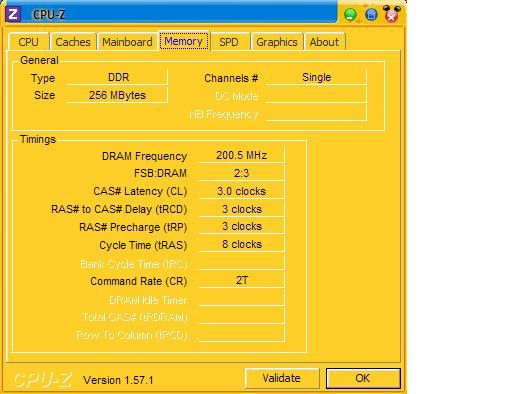The height and width of the screenshot is (394, 512).
Task: Click the RAS# Precharge value 3 clocks
Action: pos(242,226)
